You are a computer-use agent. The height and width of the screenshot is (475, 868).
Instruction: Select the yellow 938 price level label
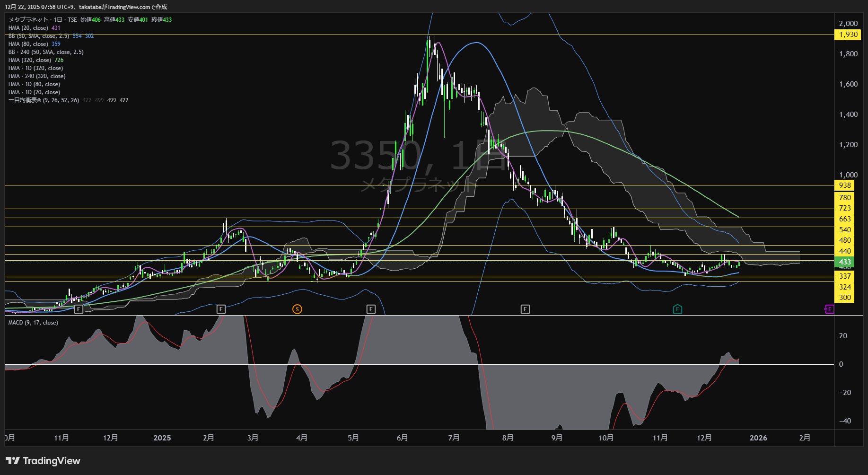click(844, 185)
